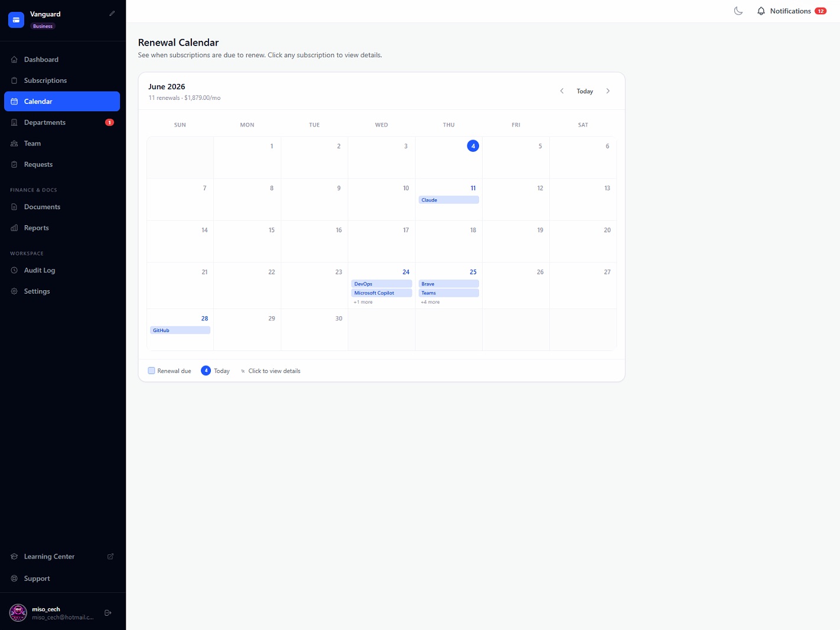Select the June 18 calendar cell

(449, 241)
